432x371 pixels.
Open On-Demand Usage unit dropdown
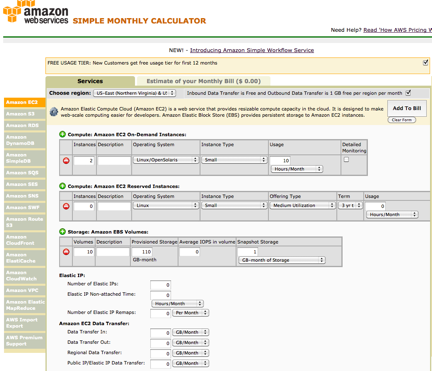(297, 169)
